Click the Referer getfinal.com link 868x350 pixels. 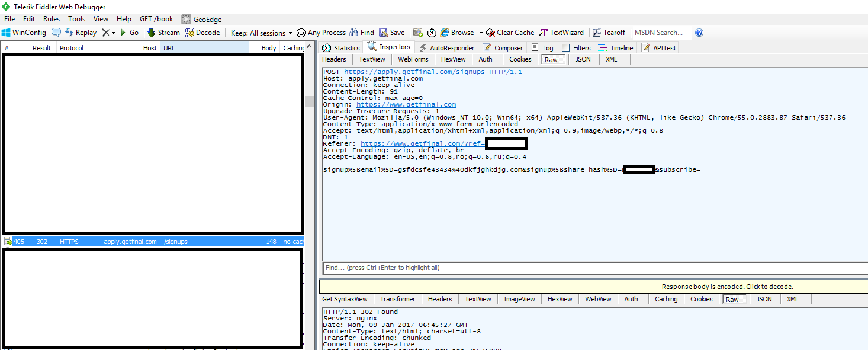pos(423,144)
